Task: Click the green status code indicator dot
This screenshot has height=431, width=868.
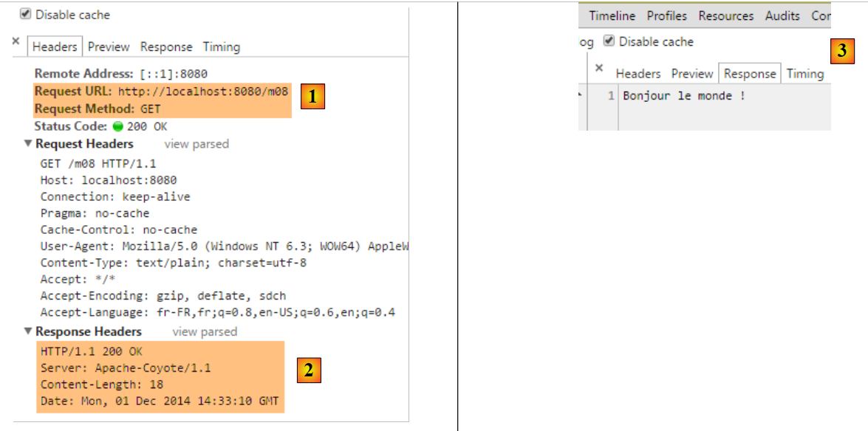Action: tap(118, 127)
